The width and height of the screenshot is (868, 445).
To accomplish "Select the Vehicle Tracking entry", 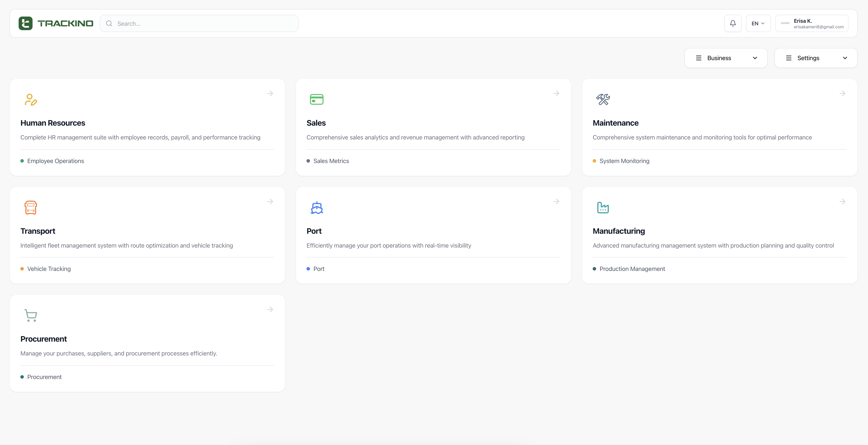I will click(x=45, y=269).
